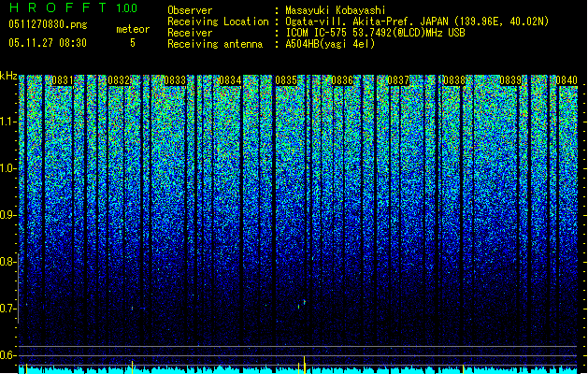Click the 0835 time marker
588x374 pixels.
[286, 80]
